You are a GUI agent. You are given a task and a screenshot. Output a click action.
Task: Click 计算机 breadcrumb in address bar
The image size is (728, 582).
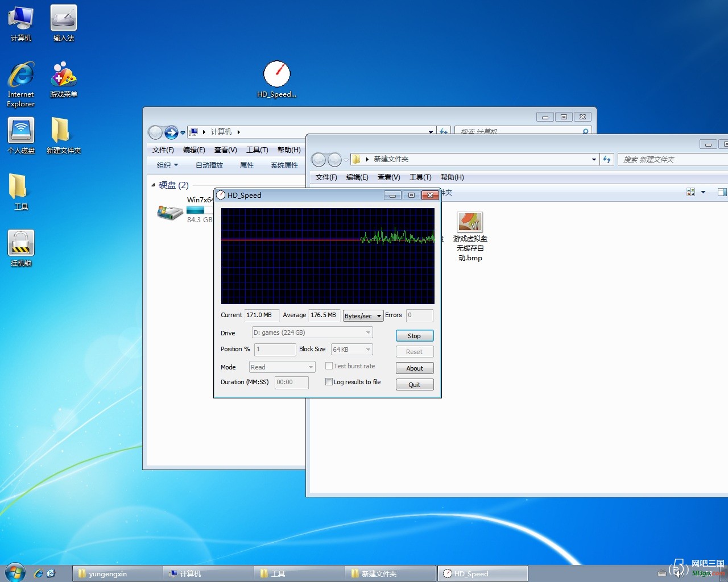[x=221, y=132]
